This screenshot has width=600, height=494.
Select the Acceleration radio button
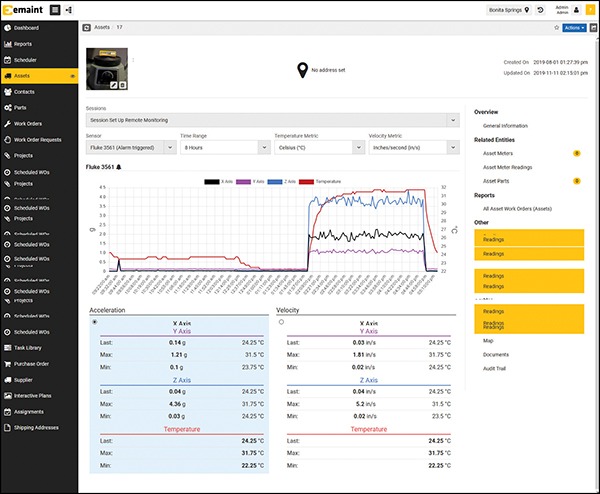click(x=95, y=322)
